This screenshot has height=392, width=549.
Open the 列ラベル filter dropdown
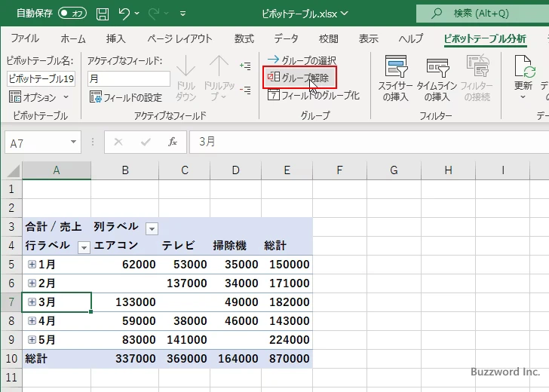point(152,229)
